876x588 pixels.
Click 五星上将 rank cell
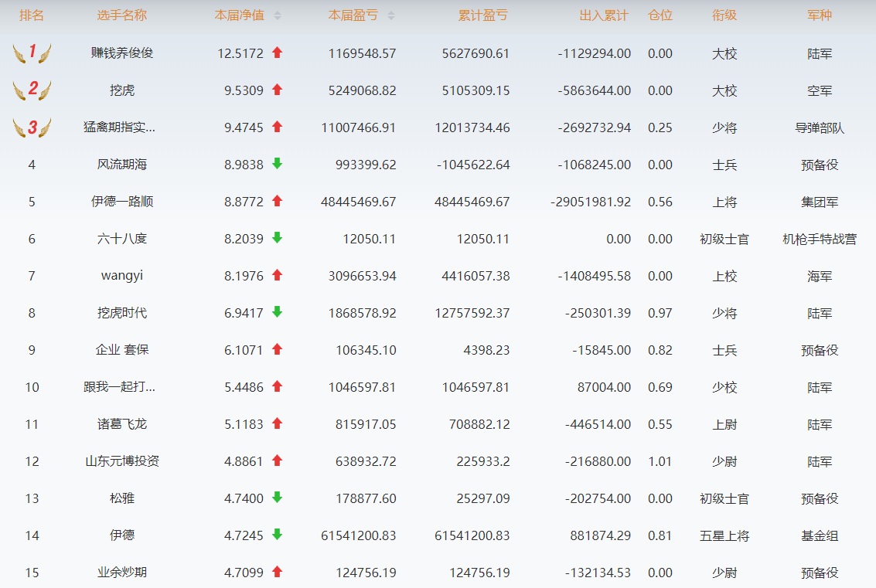coord(724,535)
